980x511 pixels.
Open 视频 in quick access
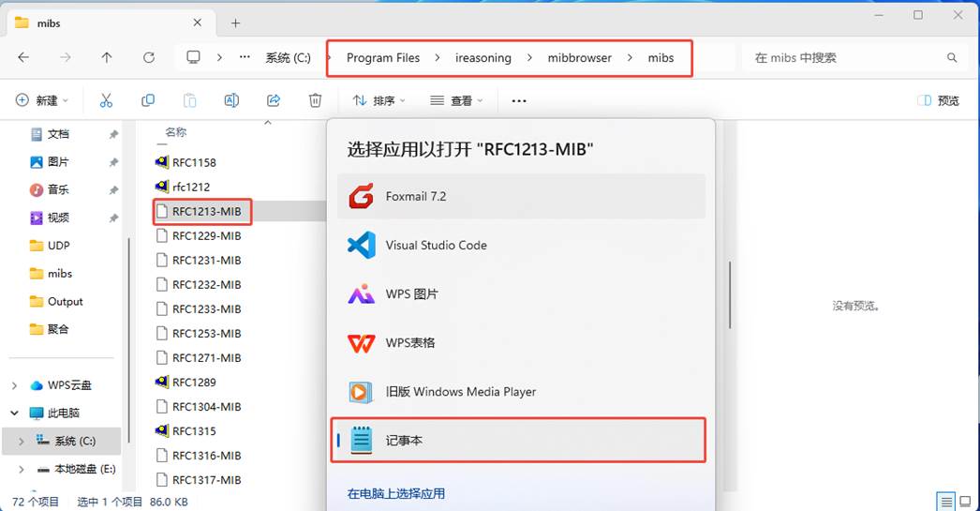(58, 218)
